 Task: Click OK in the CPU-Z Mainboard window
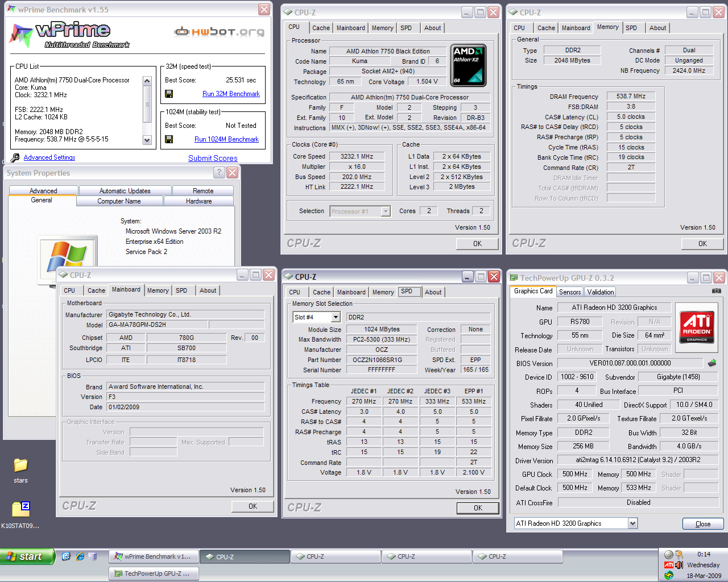253,506
